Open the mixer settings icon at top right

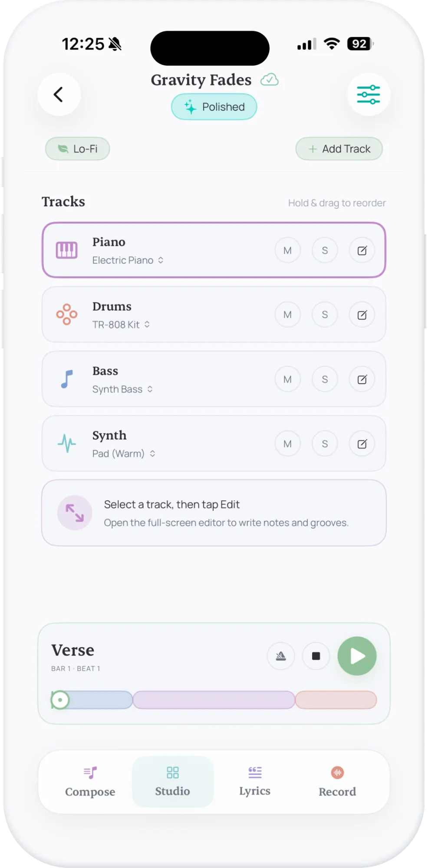pyautogui.click(x=369, y=94)
